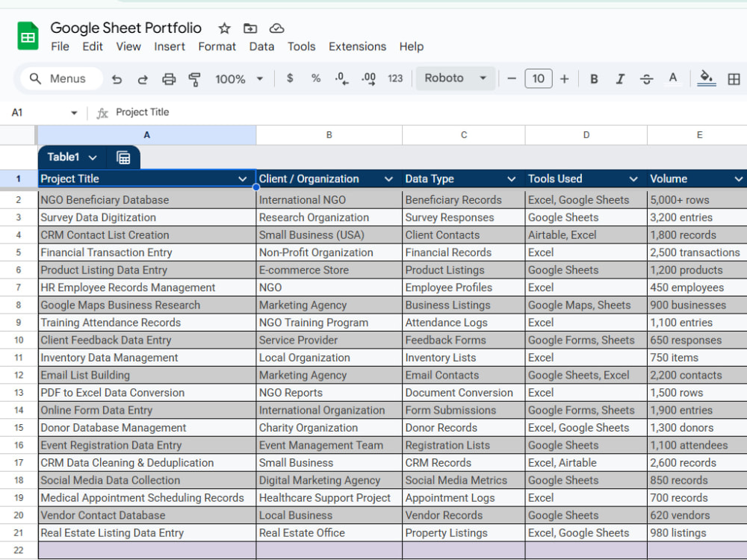747x560 pixels.
Task: Click the redo arrow icon
Action: click(x=143, y=79)
